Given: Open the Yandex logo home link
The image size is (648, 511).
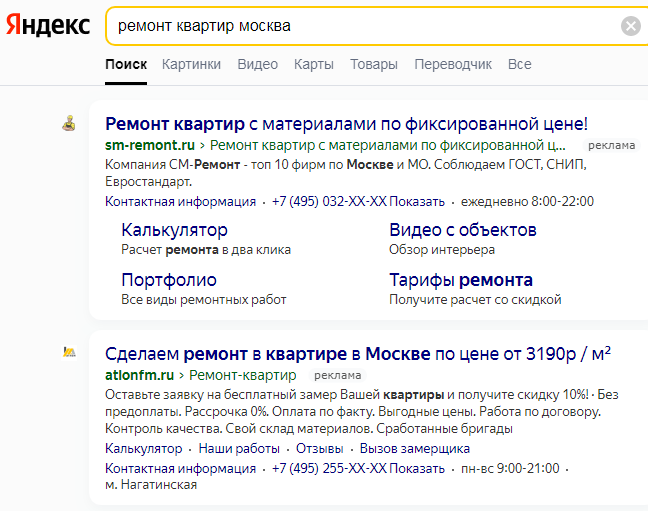Looking at the screenshot, I should coord(48,26).
